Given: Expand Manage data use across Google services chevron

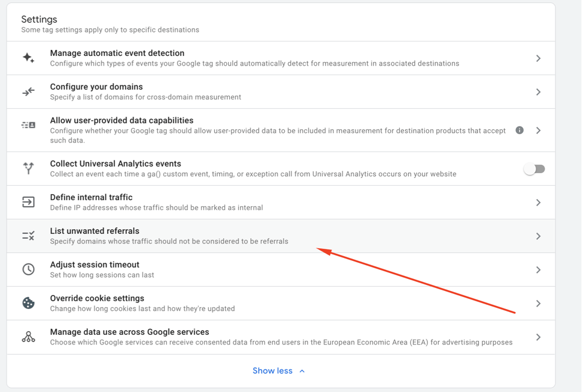Looking at the screenshot, I should 538,337.
